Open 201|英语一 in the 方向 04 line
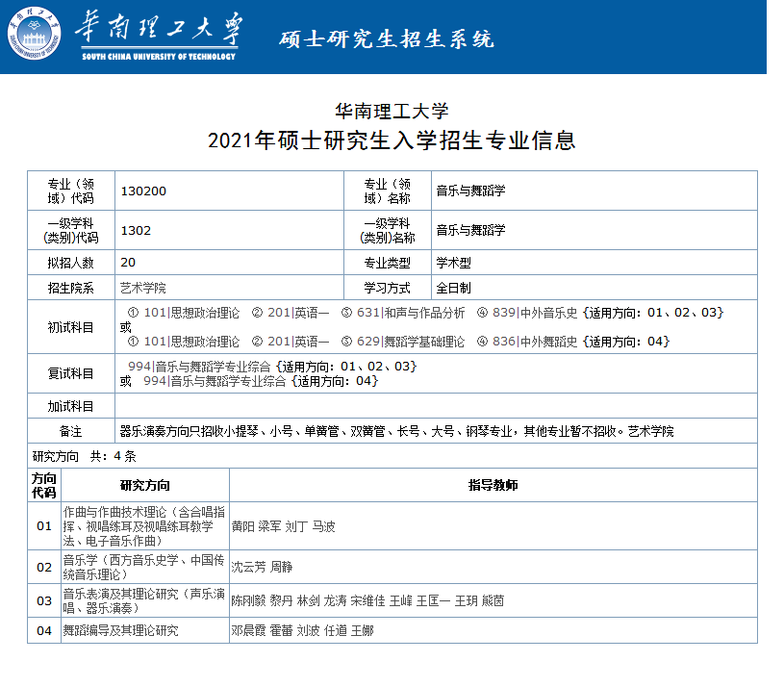 pyautogui.click(x=298, y=342)
